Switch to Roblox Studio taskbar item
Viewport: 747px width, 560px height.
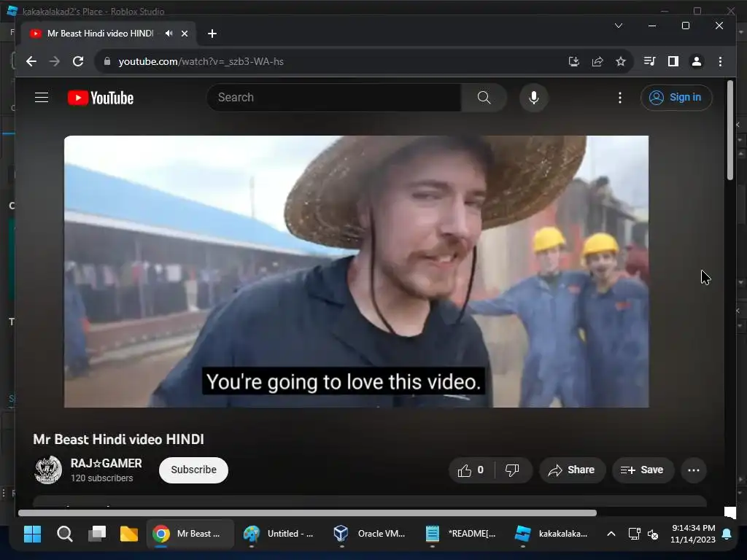[551, 534]
